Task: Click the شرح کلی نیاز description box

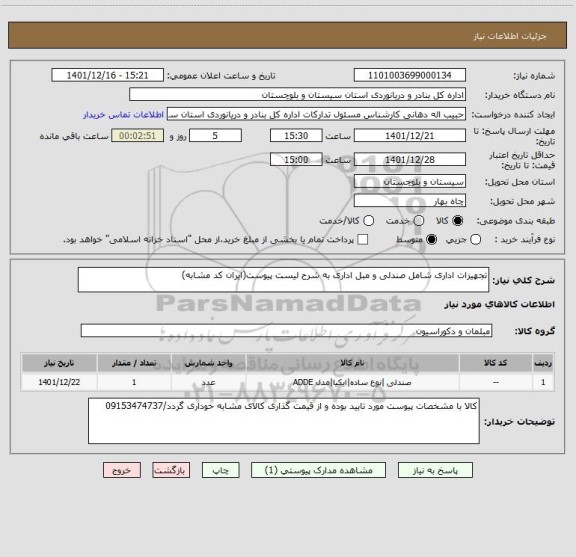Action: pos(283,280)
